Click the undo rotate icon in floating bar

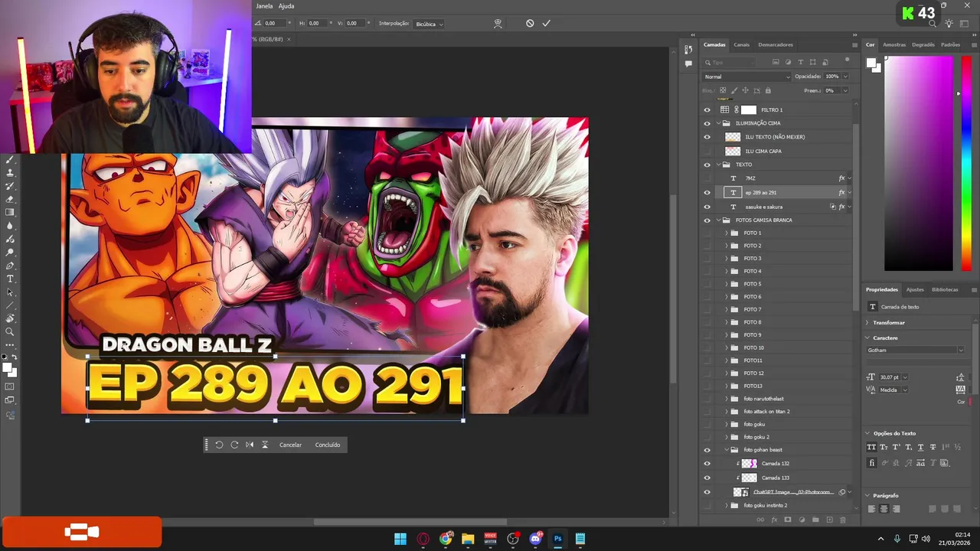(219, 445)
